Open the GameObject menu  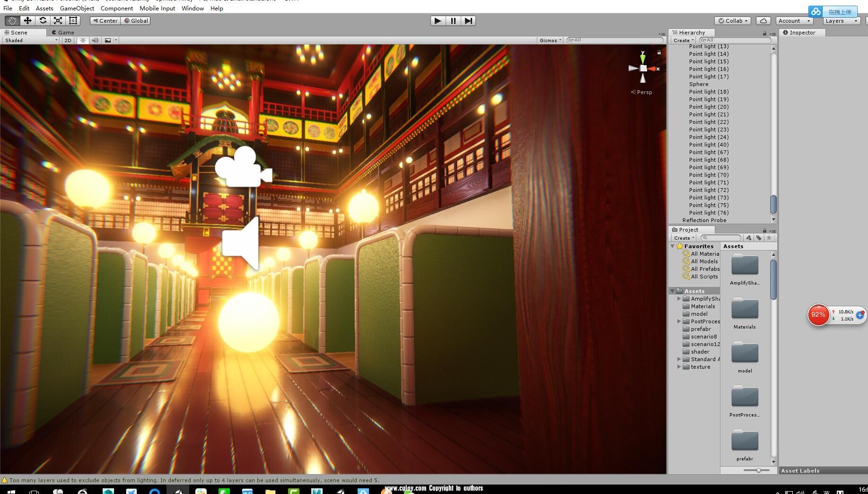click(x=77, y=8)
